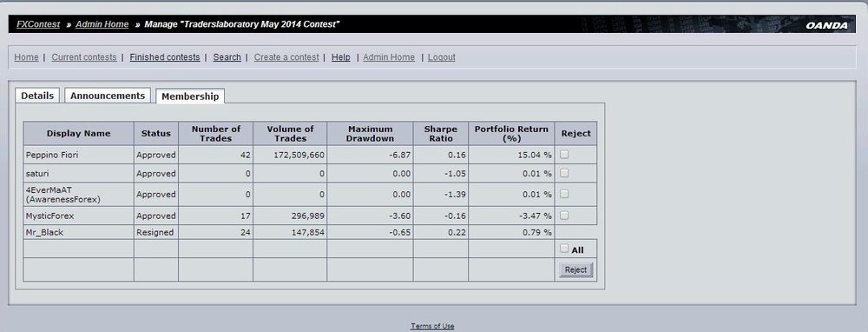Click the 15.04 % portfolio return
868x332 pixels.
click(535, 156)
